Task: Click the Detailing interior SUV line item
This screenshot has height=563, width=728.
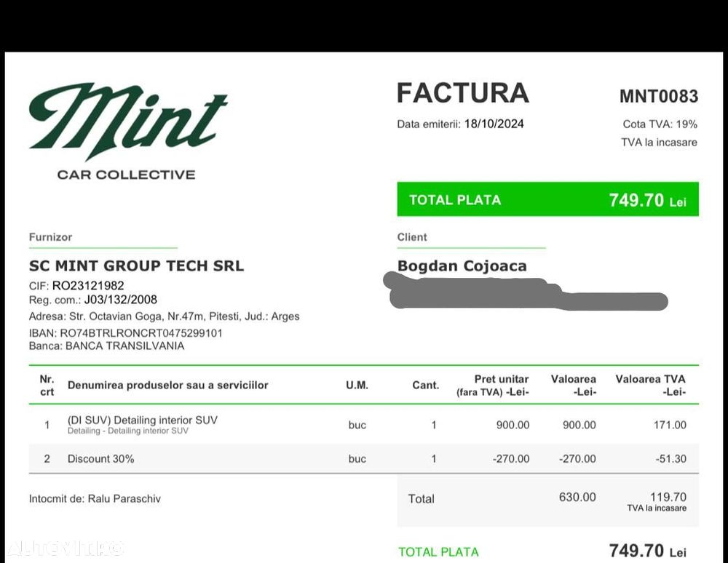Action: (x=142, y=420)
